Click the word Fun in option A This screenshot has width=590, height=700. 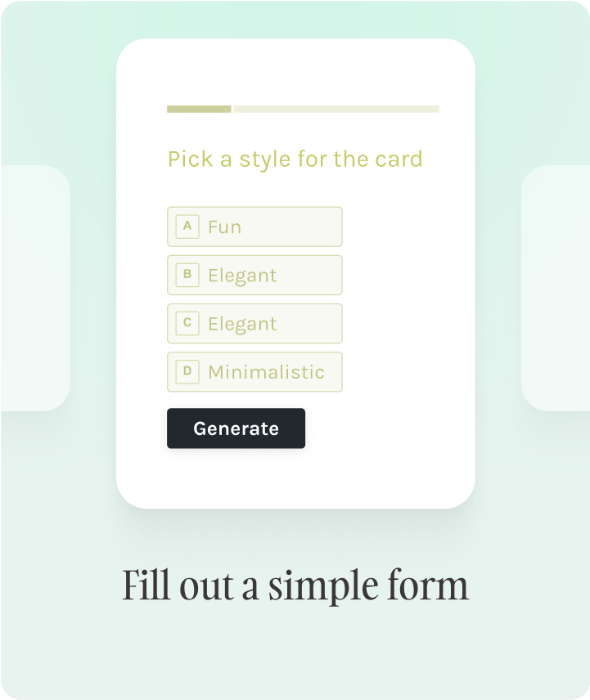pyautogui.click(x=225, y=227)
